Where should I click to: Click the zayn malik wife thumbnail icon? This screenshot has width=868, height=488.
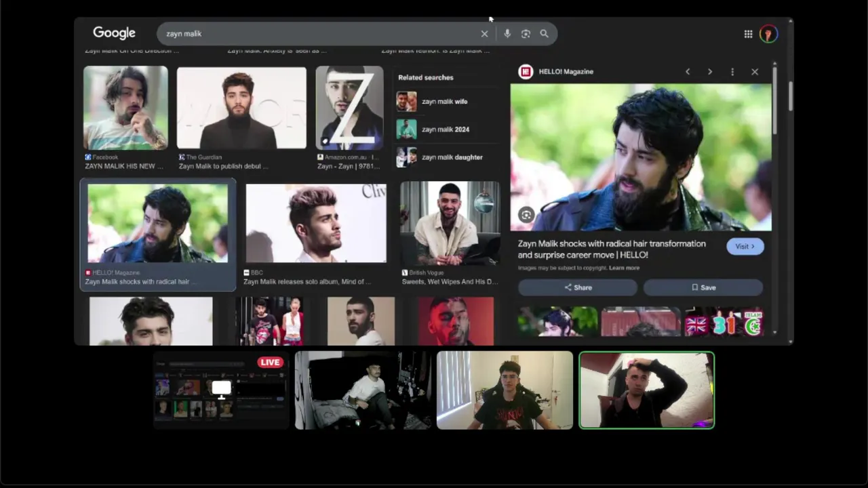pos(406,102)
